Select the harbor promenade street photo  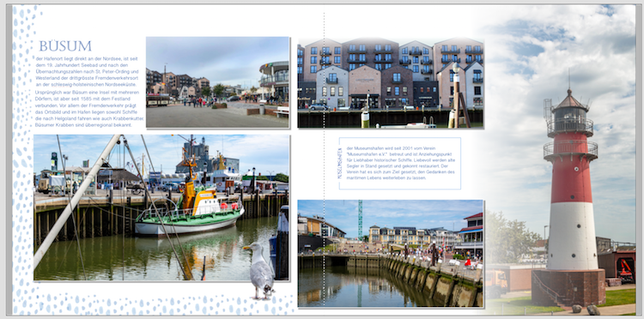tap(218, 82)
